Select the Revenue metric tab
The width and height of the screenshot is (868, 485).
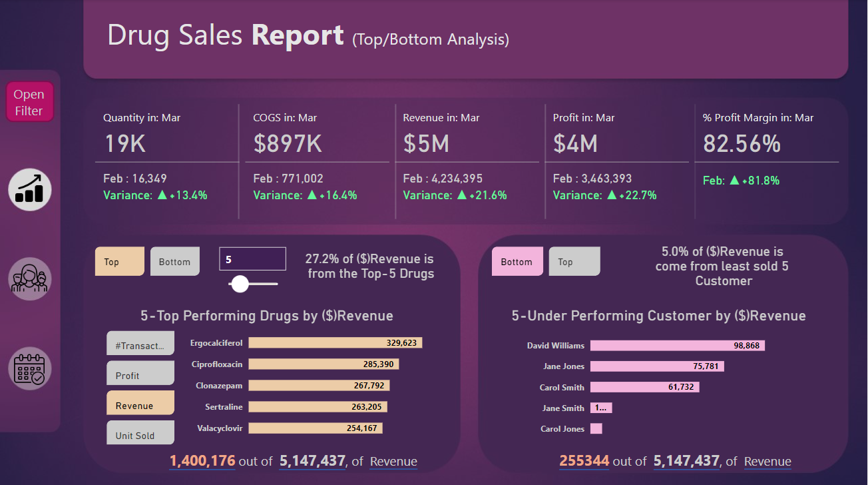point(140,404)
